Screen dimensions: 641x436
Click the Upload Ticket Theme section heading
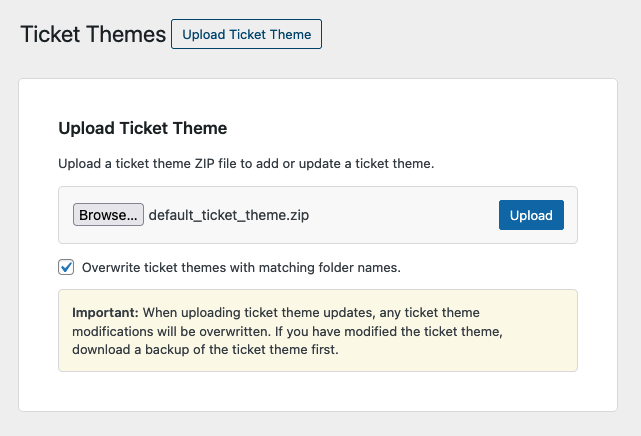click(143, 128)
